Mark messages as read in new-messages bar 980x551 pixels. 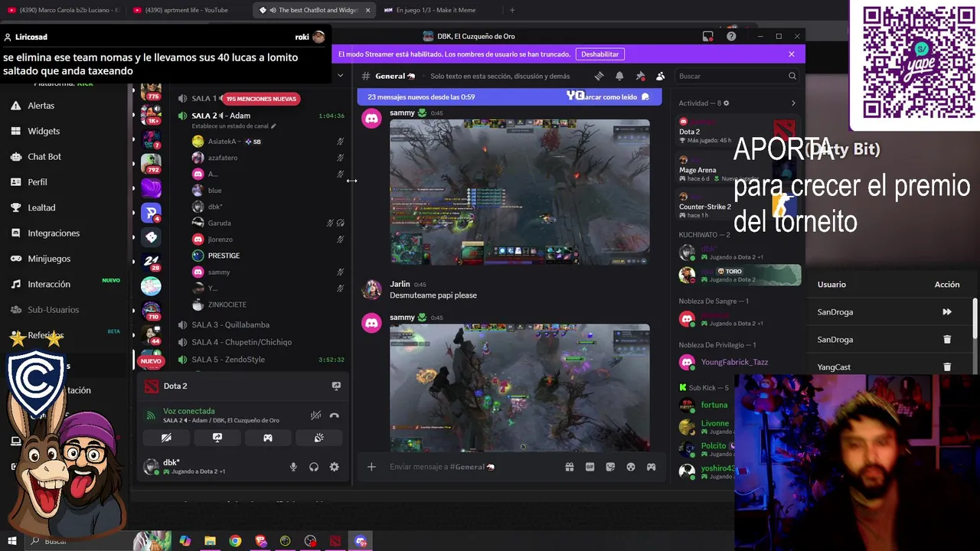coord(612,97)
